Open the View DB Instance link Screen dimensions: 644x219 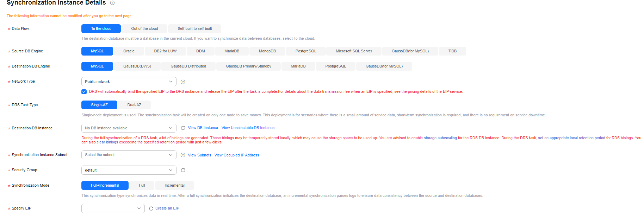(203, 128)
